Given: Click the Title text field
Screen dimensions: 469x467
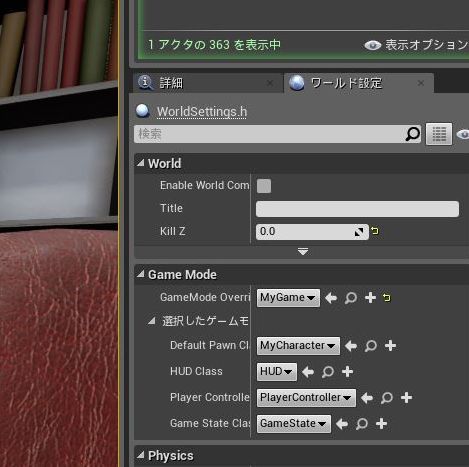Looking at the screenshot, I should (357, 209).
